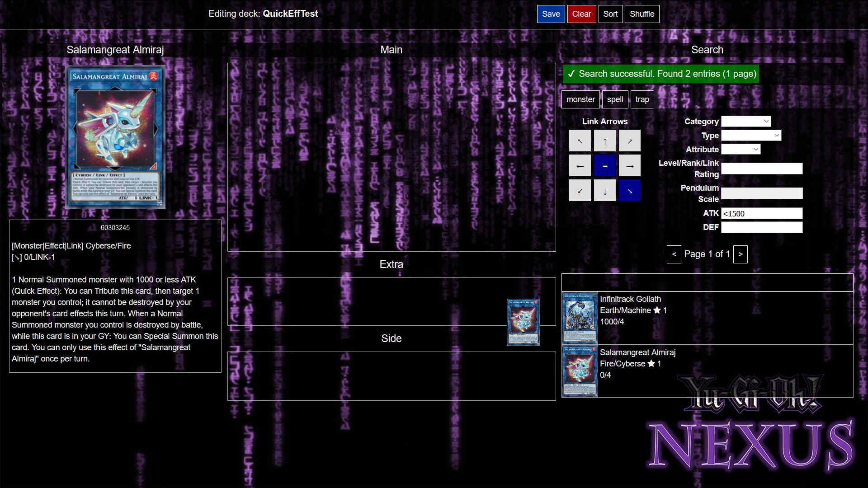Go to previous search results page

point(674,254)
